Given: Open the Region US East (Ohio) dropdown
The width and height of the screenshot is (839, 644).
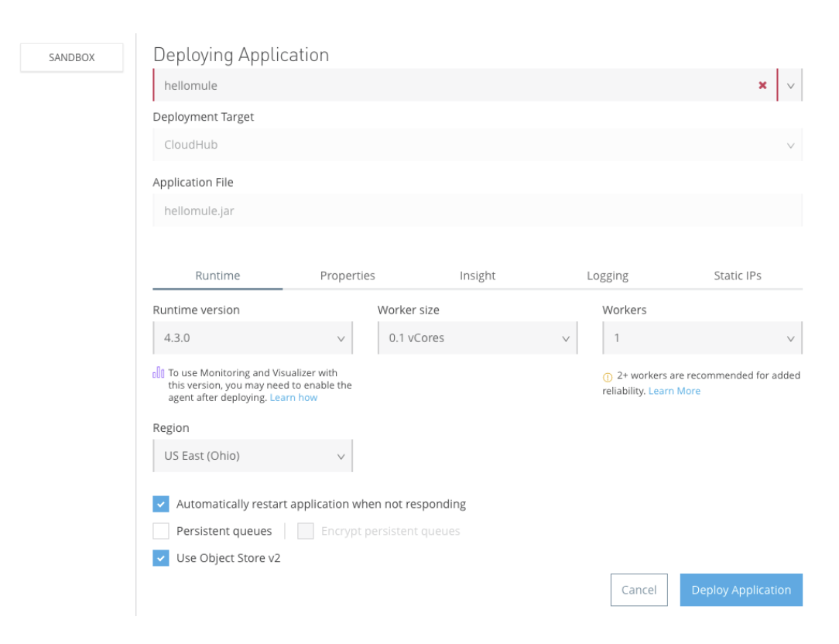Looking at the screenshot, I should [x=252, y=456].
